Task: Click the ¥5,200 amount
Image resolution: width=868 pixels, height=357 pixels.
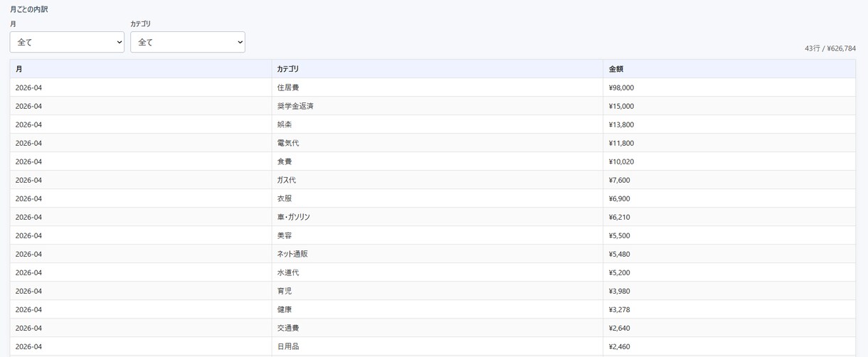Action: click(x=619, y=272)
